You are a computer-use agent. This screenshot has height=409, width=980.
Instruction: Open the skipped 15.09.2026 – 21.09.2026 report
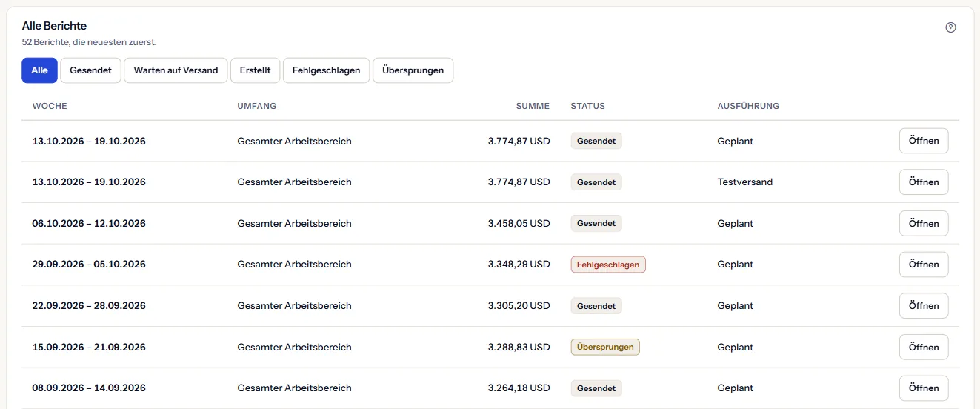924,347
